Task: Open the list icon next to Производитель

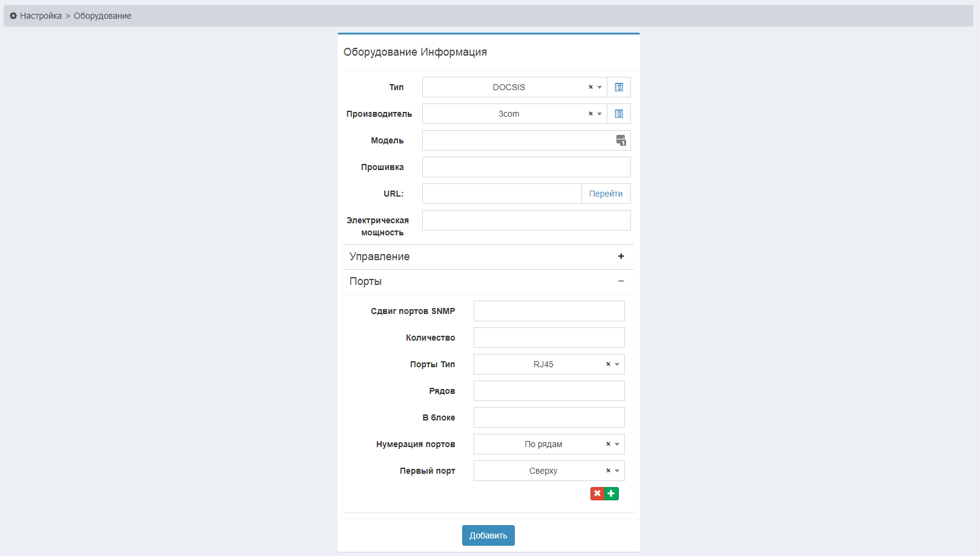Action: (618, 114)
